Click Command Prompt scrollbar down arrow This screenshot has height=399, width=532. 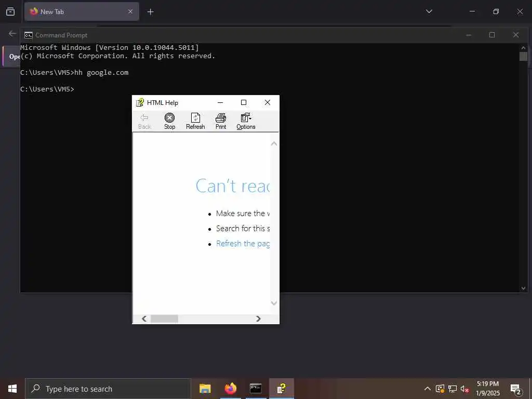point(523,288)
